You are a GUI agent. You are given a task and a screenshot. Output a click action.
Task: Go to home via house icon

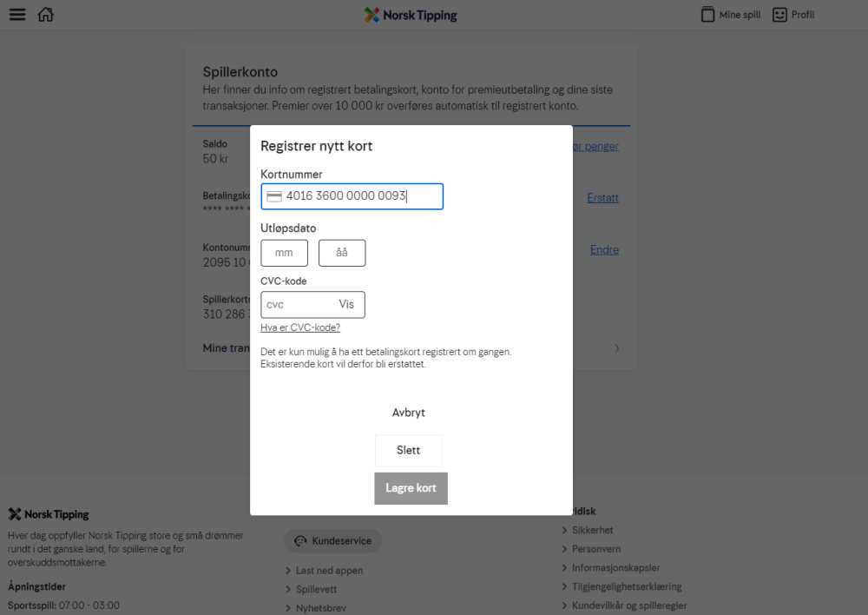click(x=46, y=15)
